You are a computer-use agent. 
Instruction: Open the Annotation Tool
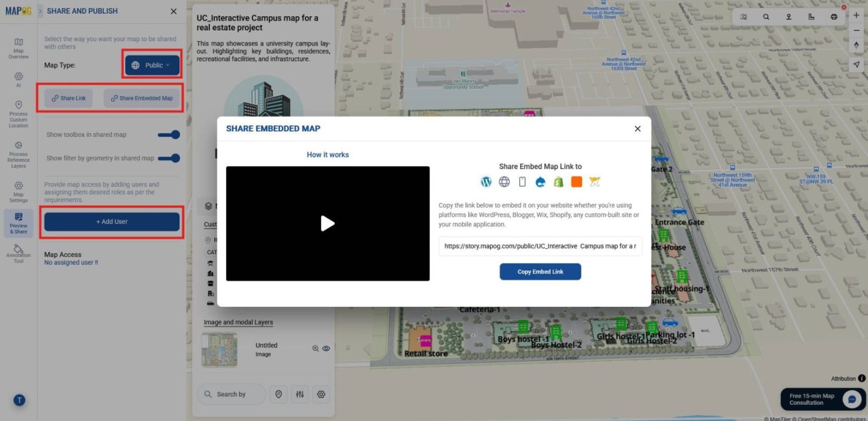pyautogui.click(x=18, y=252)
